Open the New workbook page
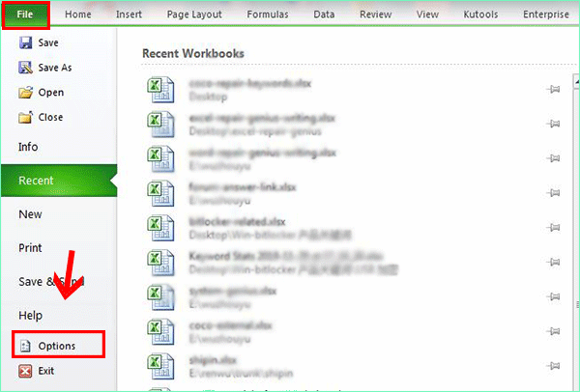Viewport: 580px width, 392px height. coord(30,214)
